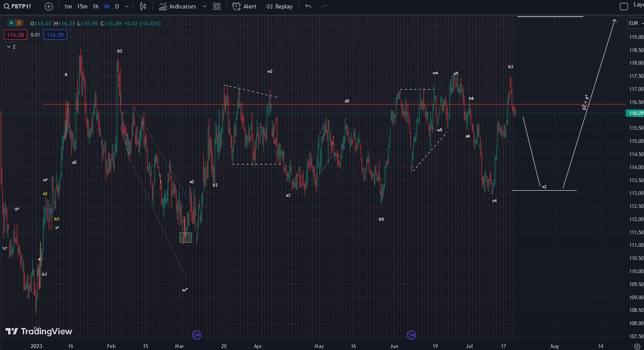The height and width of the screenshot is (350, 644).
Task: Click the 'x2' label on projected low
Action: tap(544, 186)
